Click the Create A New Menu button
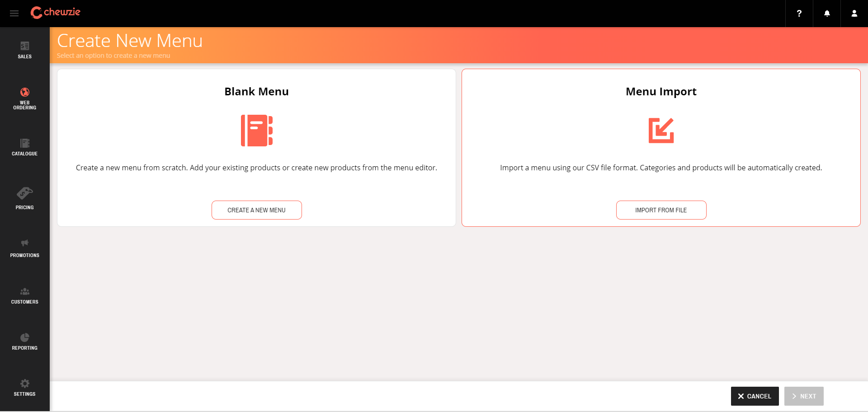868x412 pixels. 256,210
